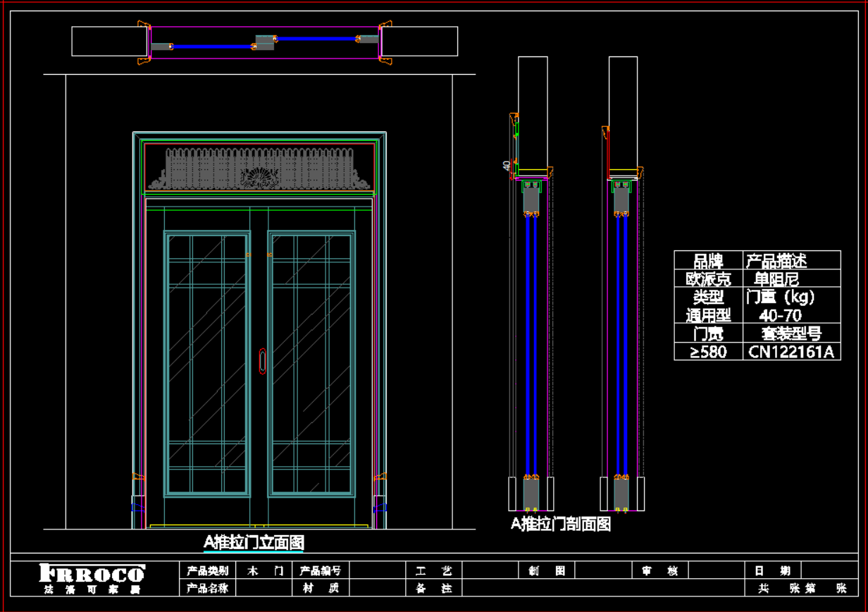Click the A推拉门立面图 title label

(x=254, y=541)
